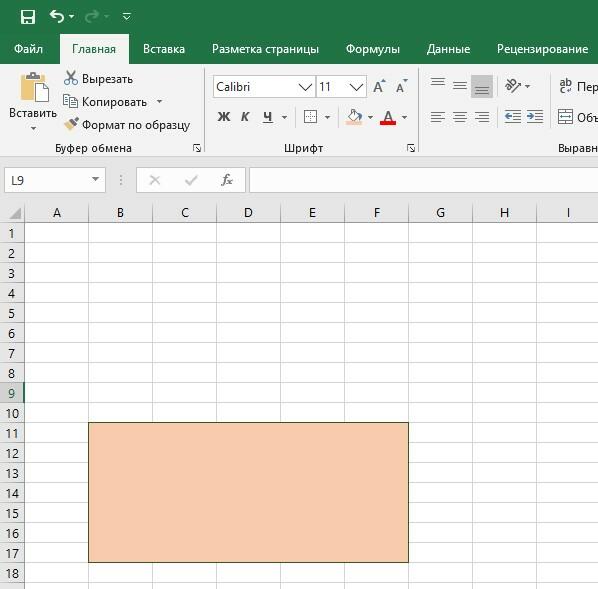
Task: Select row 14 header
Action: [x=12, y=493]
